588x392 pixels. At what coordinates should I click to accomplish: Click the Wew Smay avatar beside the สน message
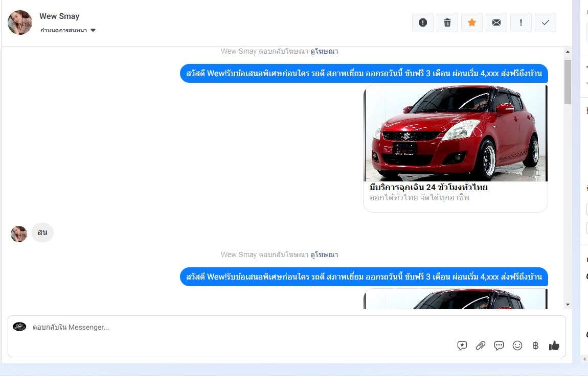click(x=19, y=234)
